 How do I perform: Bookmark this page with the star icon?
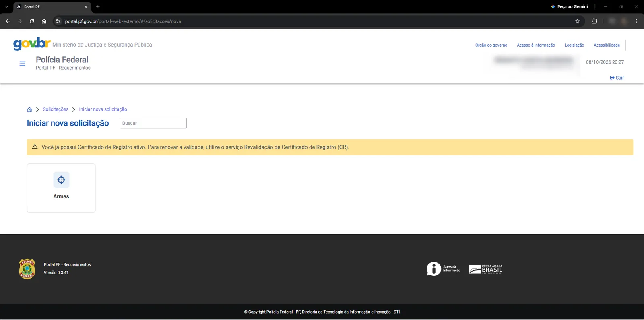577,21
